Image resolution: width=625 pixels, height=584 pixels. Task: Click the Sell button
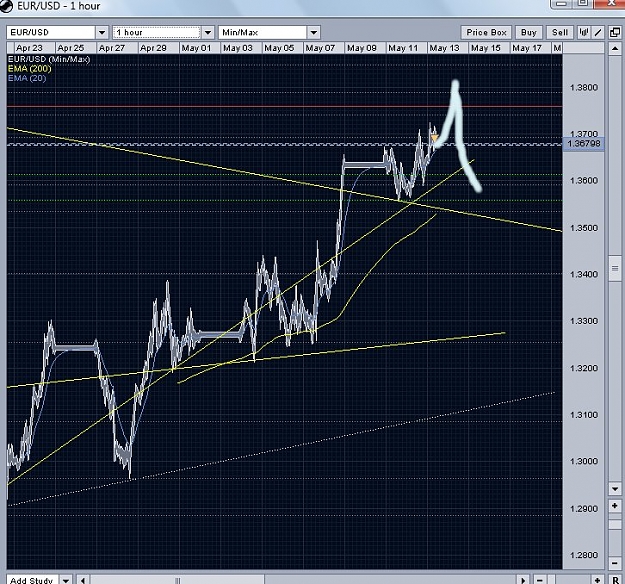(560, 32)
